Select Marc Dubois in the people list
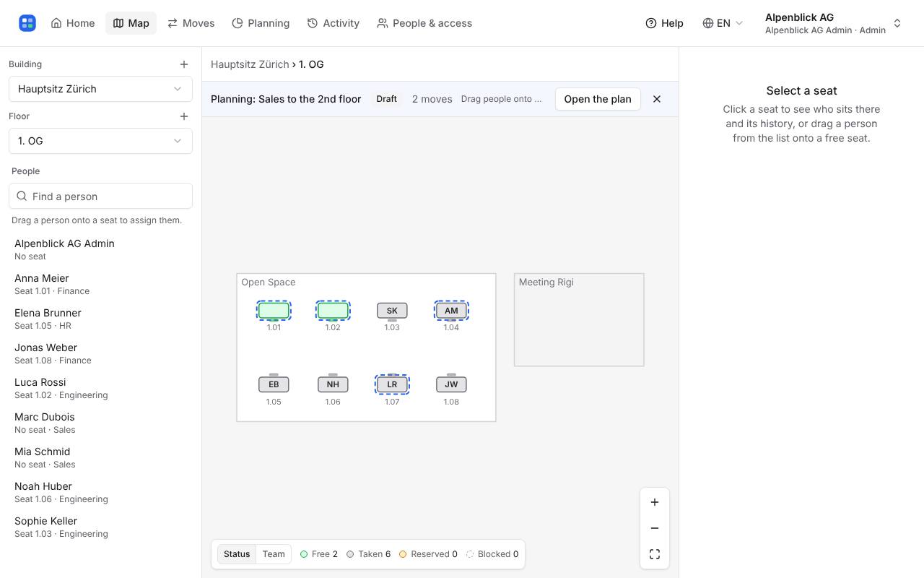The image size is (924, 578). pyautogui.click(x=100, y=423)
